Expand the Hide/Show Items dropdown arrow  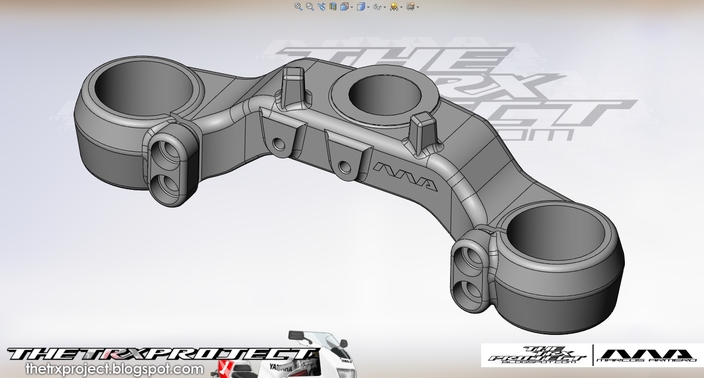(x=385, y=7)
